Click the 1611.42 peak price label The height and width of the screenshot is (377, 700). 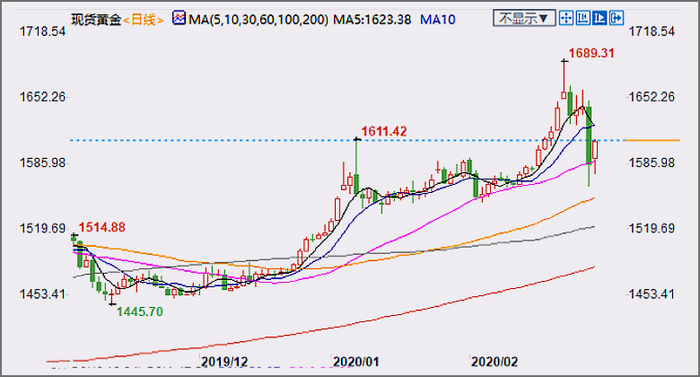tap(384, 131)
